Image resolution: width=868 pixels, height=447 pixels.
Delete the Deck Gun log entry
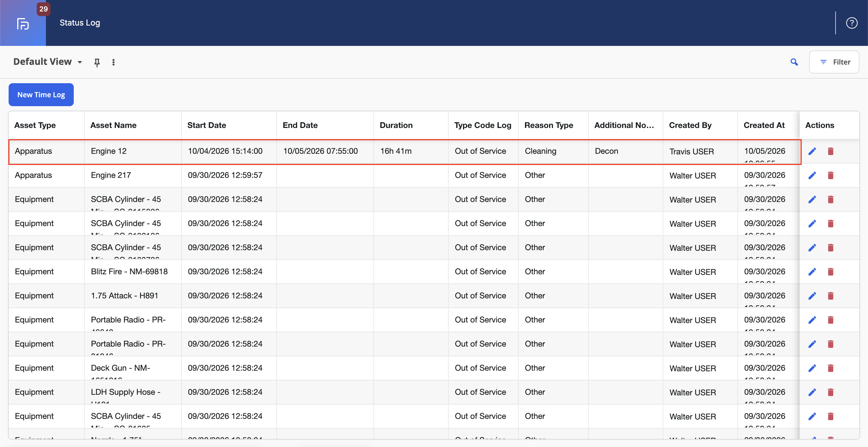tap(831, 368)
